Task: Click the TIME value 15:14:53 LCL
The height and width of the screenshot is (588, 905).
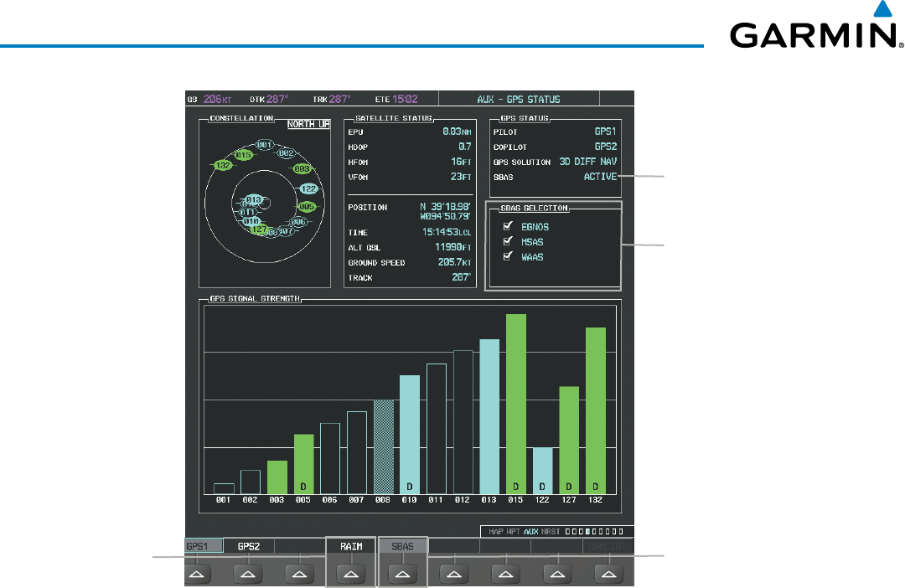Action: click(447, 232)
